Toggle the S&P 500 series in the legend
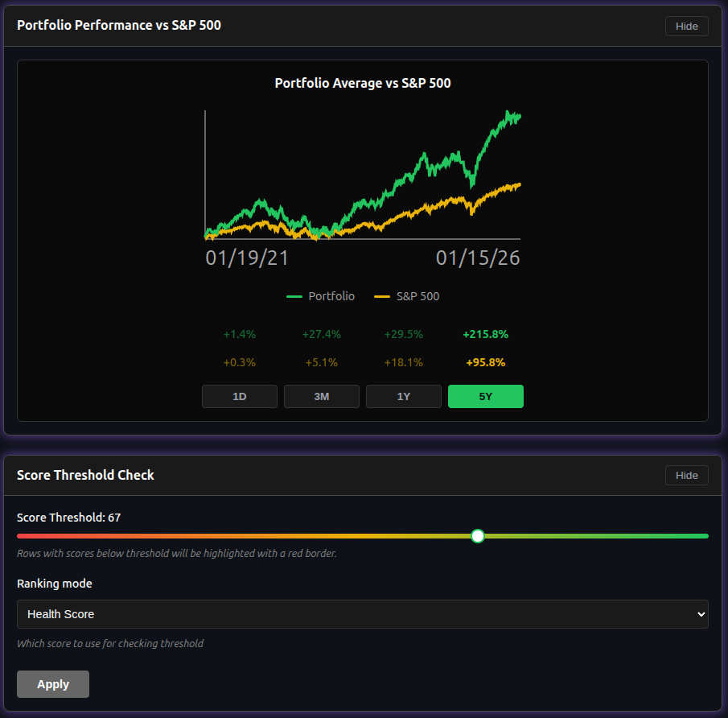This screenshot has width=728, height=718. (x=406, y=295)
